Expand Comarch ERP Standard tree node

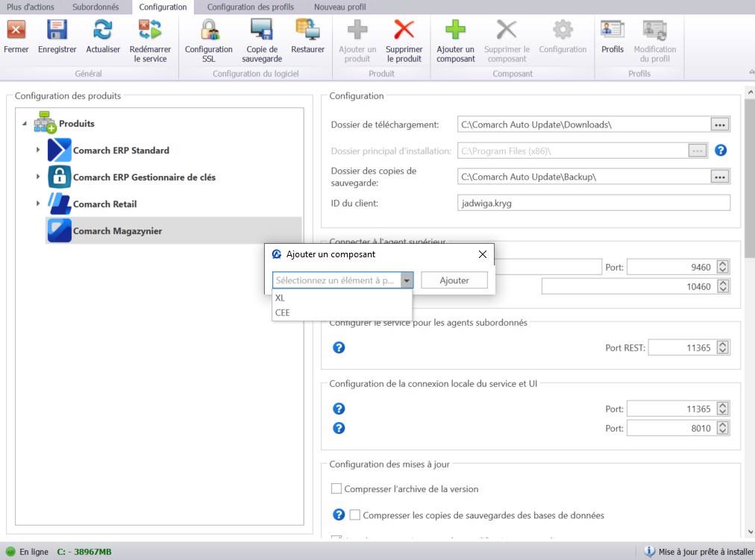click(x=37, y=150)
